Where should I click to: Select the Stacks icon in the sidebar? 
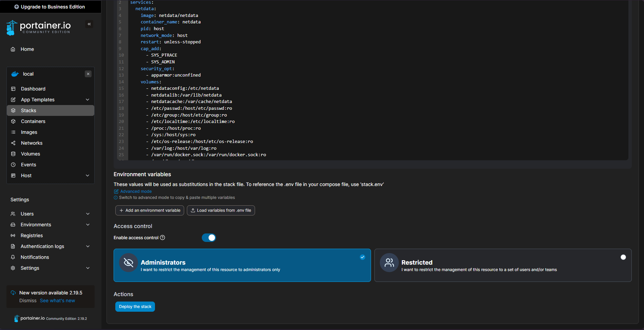click(14, 110)
